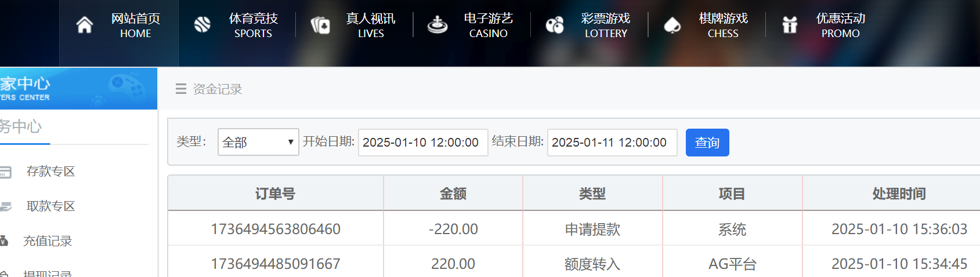The height and width of the screenshot is (277, 980).
Task: Click the chess spade icon
Action: click(672, 25)
